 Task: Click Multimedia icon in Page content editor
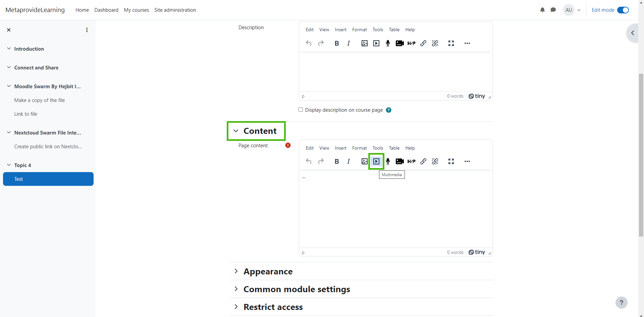pos(376,161)
